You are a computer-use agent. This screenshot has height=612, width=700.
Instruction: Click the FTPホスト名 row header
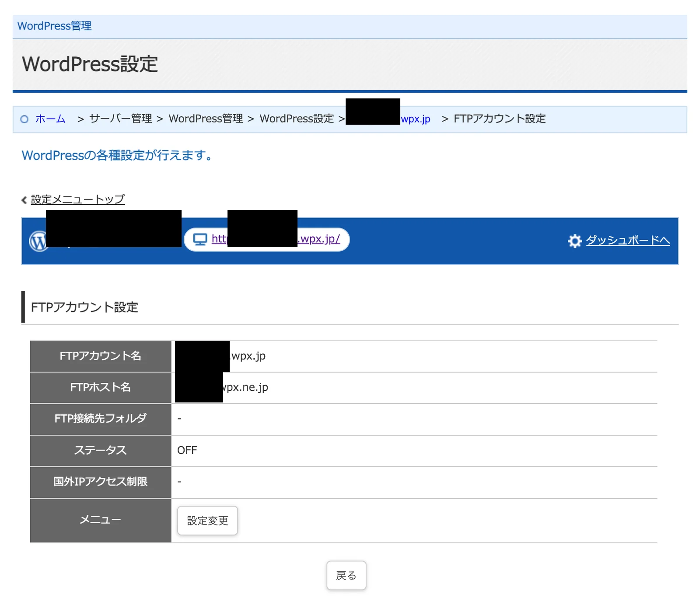point(101,388)
